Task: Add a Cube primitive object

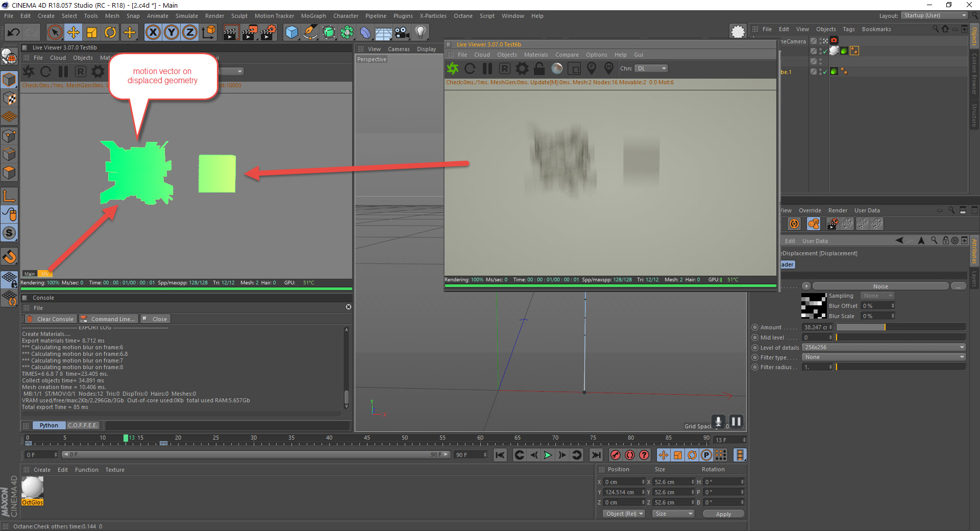Action: [x=291, y=33]
